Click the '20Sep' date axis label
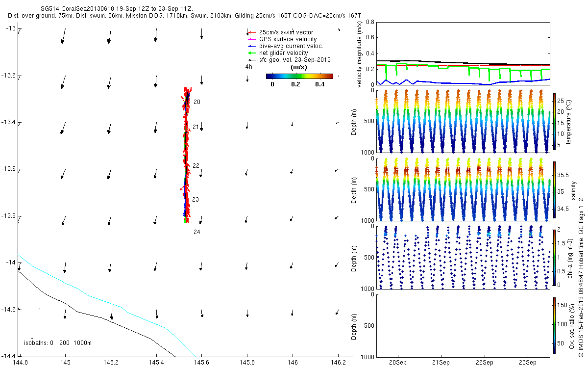Screen dimensions: 588x368 pos(397,363)
